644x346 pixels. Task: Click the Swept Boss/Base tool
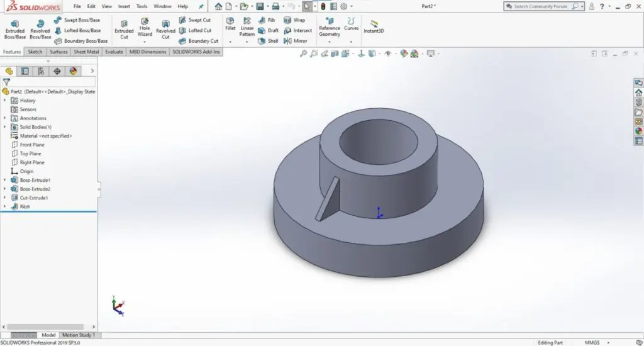[77, 20]
